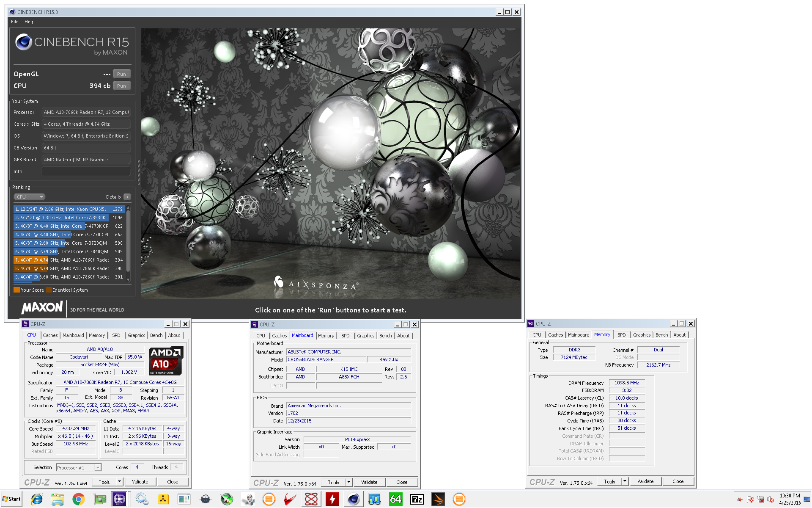
Task: Open the blue-green window taskbar icon
Action: click(x=184, y=500)
